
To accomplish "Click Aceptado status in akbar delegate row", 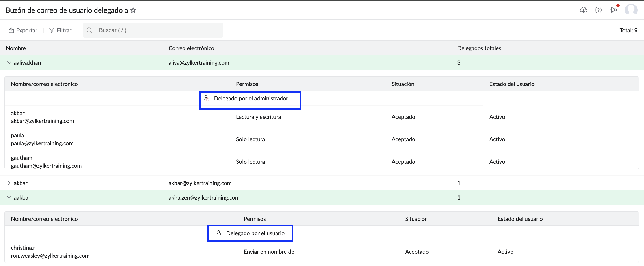I will pos(403,117).
